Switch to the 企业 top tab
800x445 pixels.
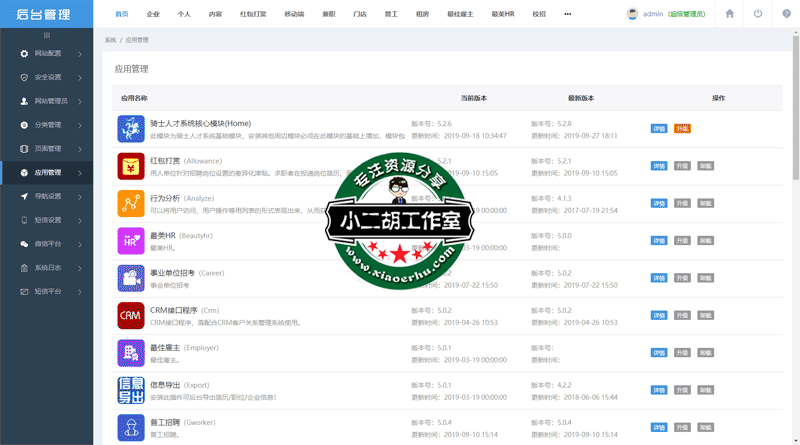click(153, 15)
